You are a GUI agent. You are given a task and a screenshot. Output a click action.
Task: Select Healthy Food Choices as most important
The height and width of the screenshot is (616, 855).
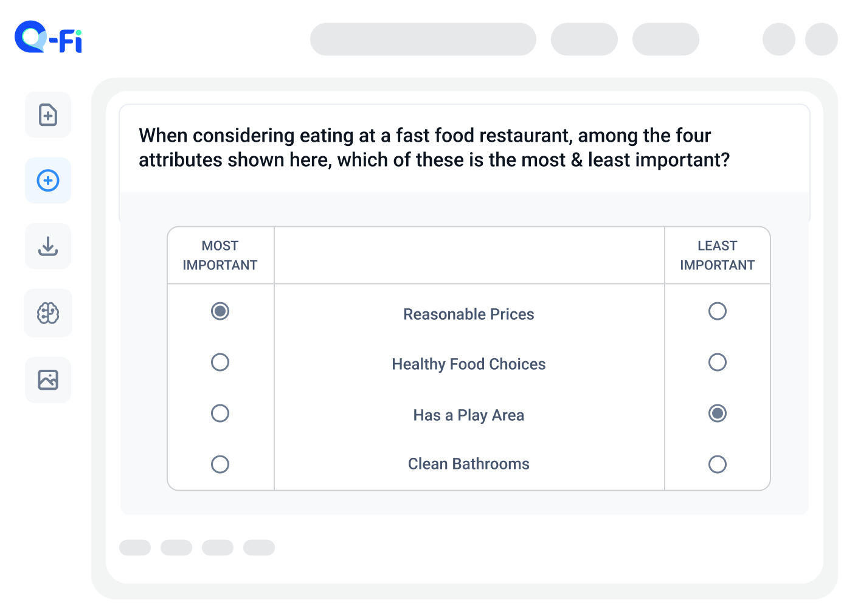click(x=220, y=362)
